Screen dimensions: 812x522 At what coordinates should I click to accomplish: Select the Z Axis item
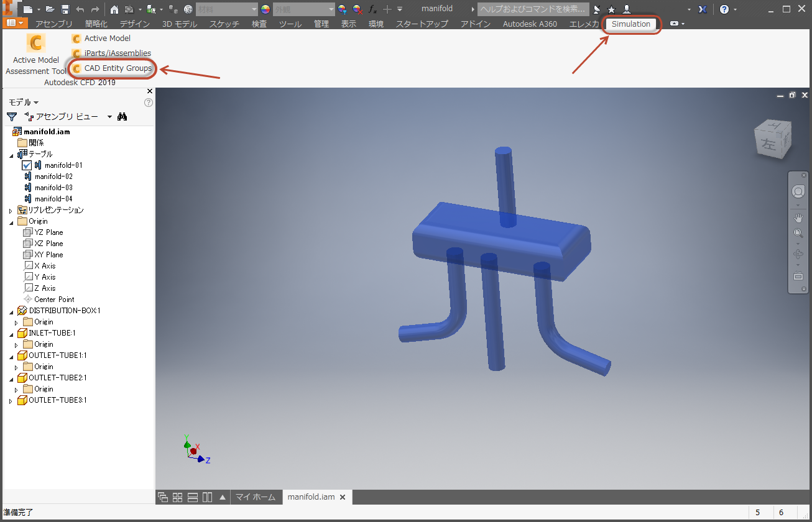[x=40, y=288]
